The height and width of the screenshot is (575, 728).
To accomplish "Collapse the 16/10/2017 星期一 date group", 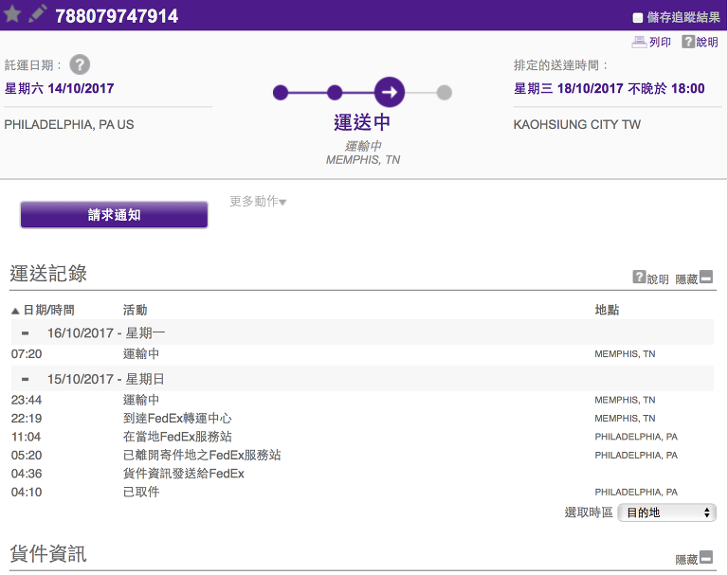I will tap(26, 332).
